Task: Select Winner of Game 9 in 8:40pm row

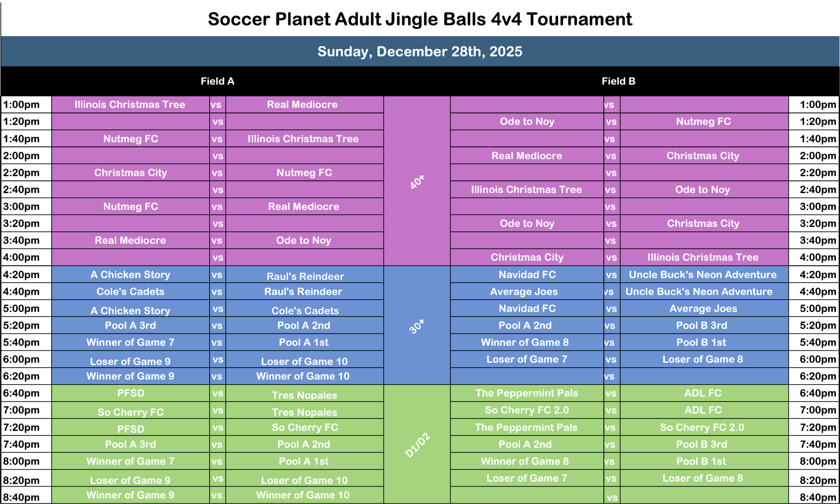Action: [130, 495]
